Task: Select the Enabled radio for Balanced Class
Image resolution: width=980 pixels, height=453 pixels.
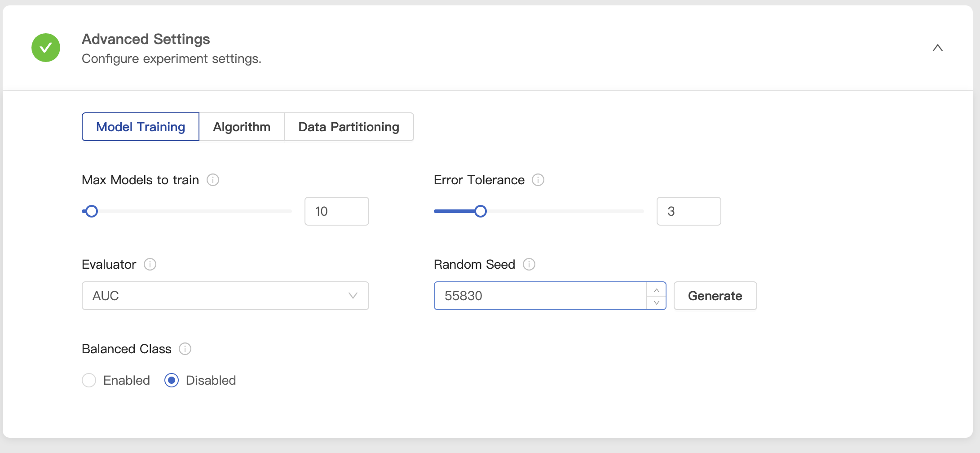Action: pyautogui.click(x=89, y=380)
